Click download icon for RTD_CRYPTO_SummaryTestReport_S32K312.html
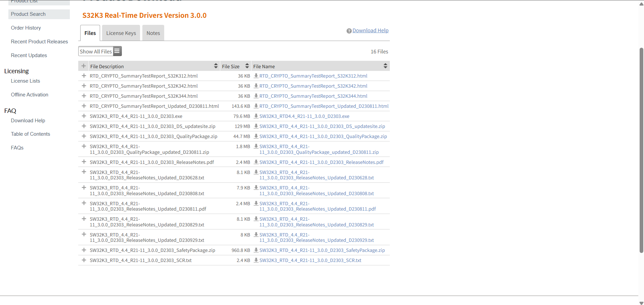This screenshot has height=305, width=644. [x=256, y=76]
